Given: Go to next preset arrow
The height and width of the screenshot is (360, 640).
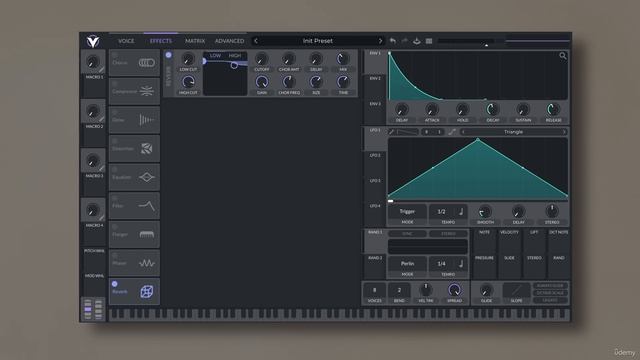Looking at the screenshot, I should (x=380, y=41).
